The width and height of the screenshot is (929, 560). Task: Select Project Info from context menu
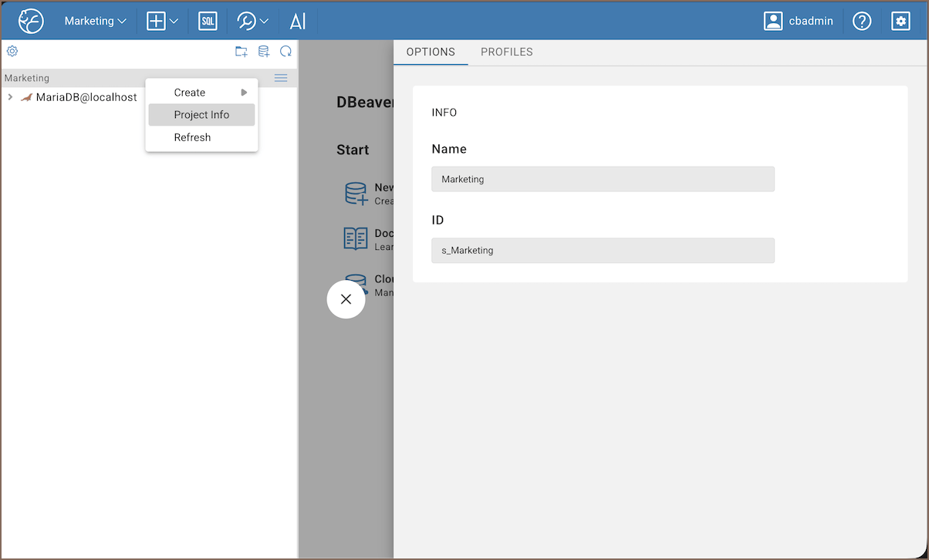[201, 115]
